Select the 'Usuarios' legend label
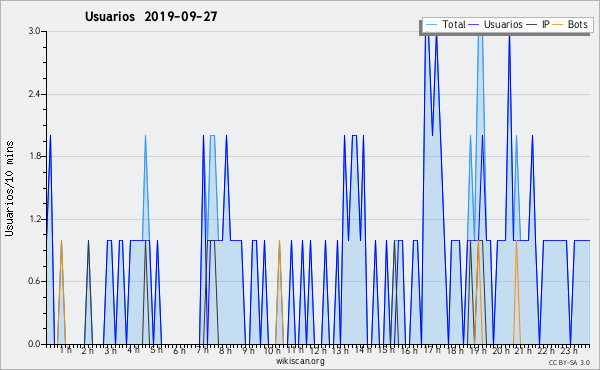 tap(503, 24)
